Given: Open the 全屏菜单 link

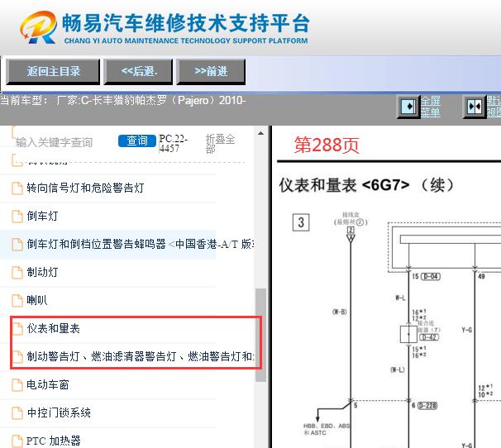Looking at the screenshot, I should (x=430, y=107).
